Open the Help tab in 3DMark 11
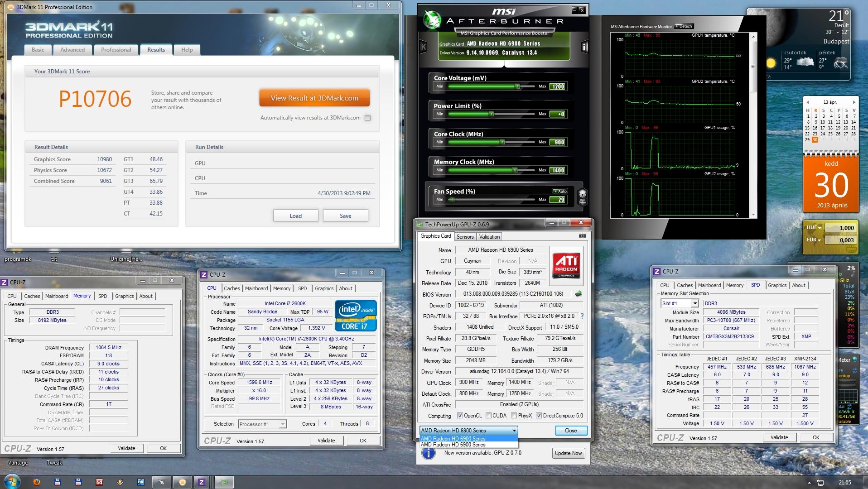 tap(187, 50)
